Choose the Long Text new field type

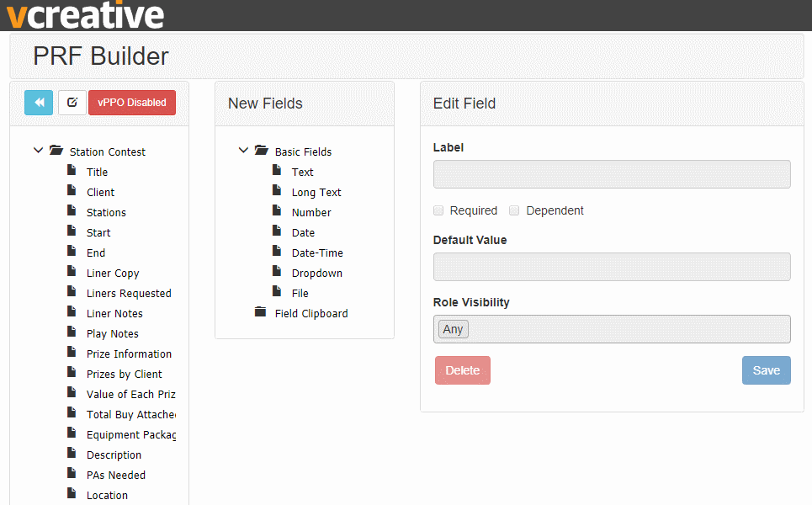[x=316, y=192]
